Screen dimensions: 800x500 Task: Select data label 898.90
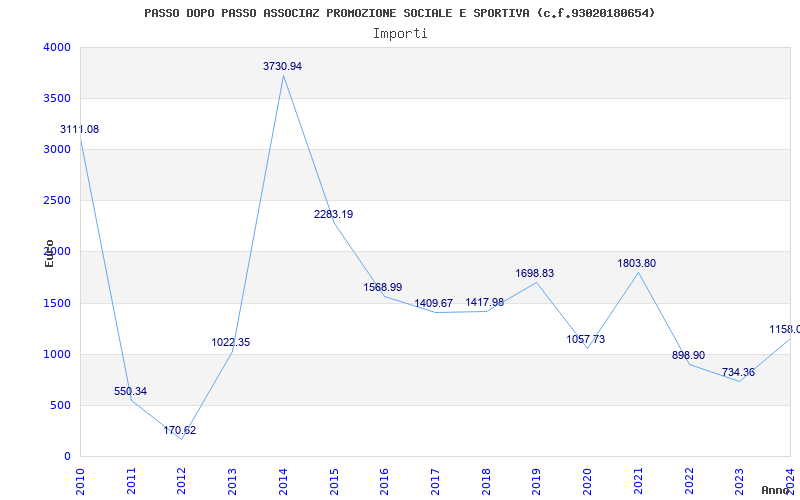point(688,356)
